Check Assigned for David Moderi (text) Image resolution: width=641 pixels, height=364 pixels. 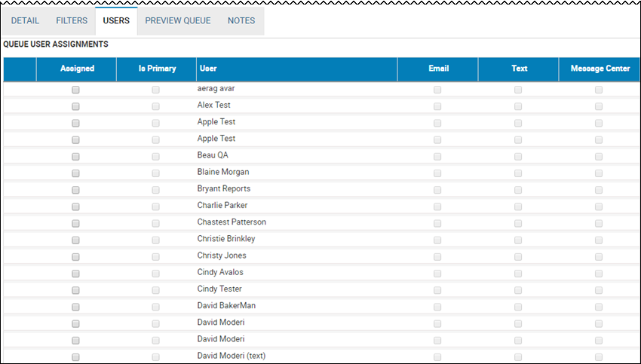(75, 357)
